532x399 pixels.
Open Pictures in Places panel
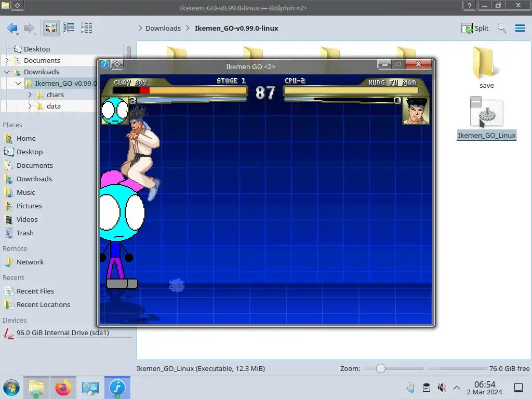[x=23, y=206]
